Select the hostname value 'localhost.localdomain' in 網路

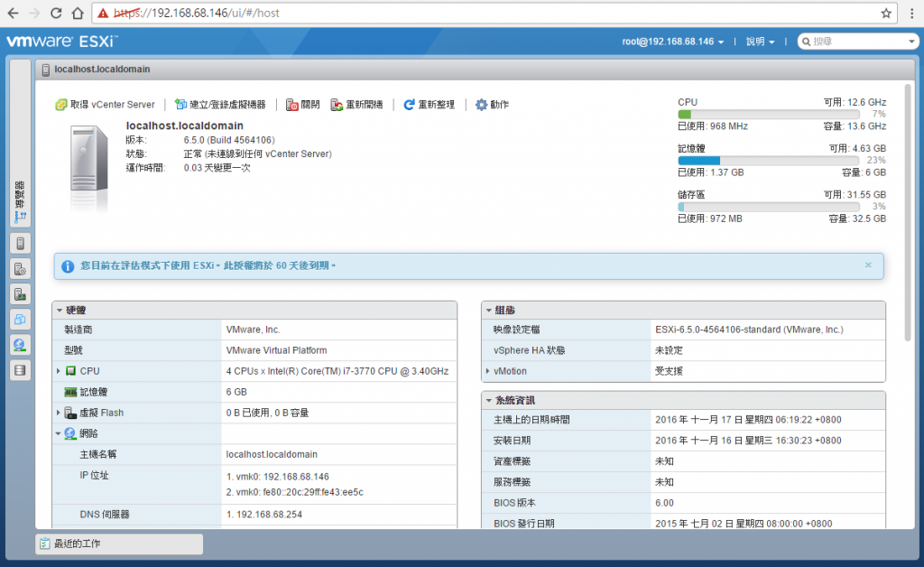[272, 455]
